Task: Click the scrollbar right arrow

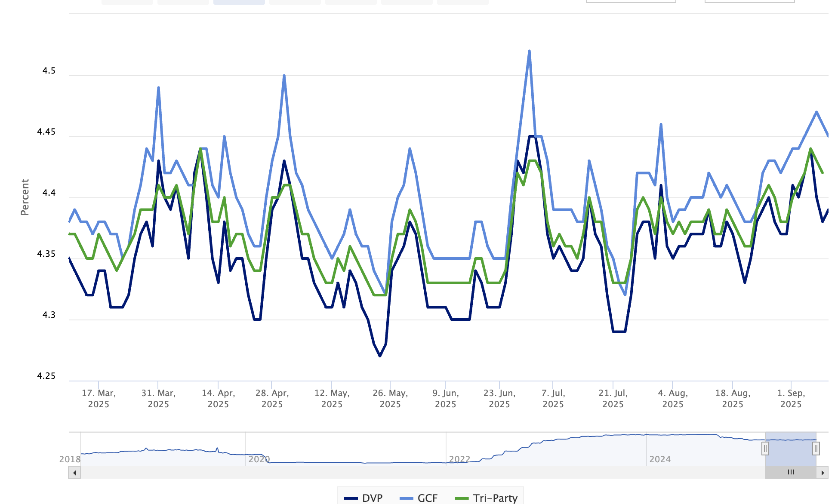Action: (823, 473)
